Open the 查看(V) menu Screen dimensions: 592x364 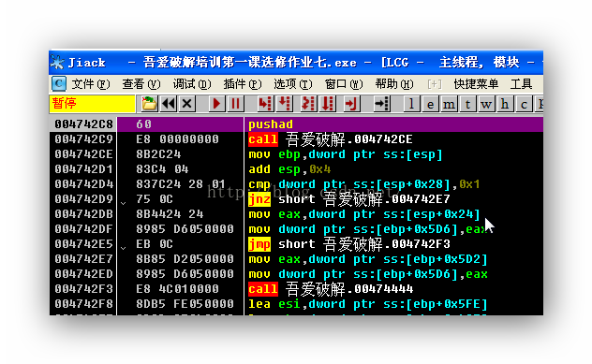pos(141,83)
